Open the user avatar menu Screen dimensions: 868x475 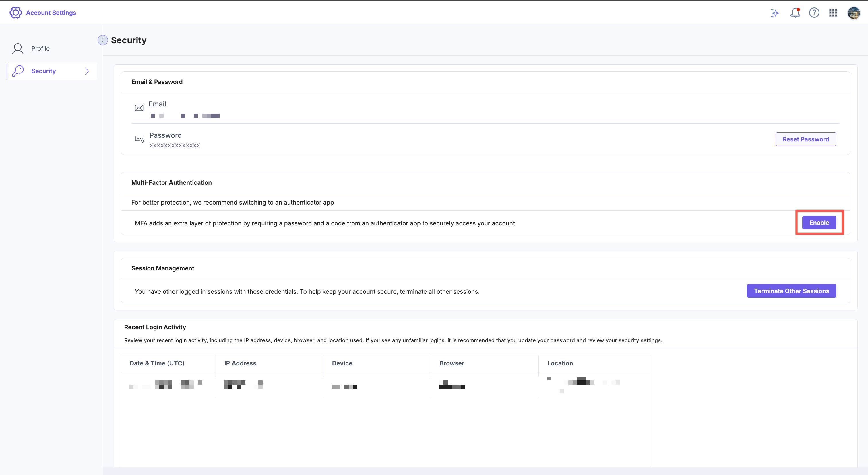click(854, 13)
